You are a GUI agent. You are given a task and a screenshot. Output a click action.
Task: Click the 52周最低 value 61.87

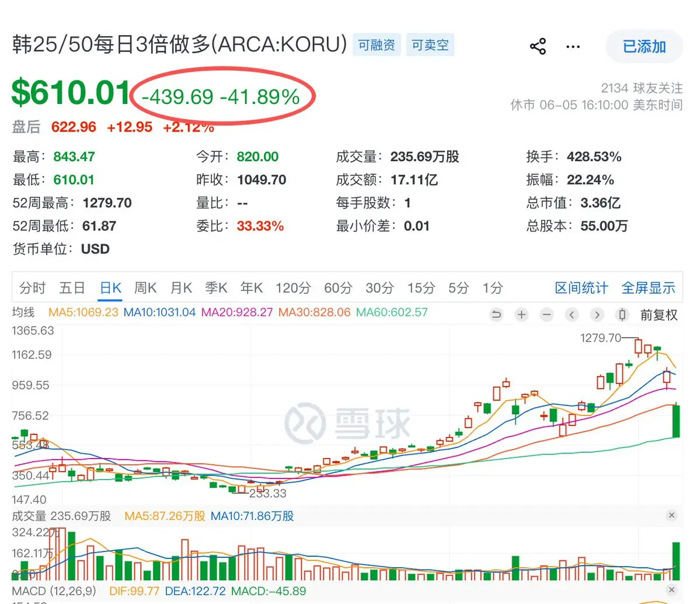pos(99,226)
